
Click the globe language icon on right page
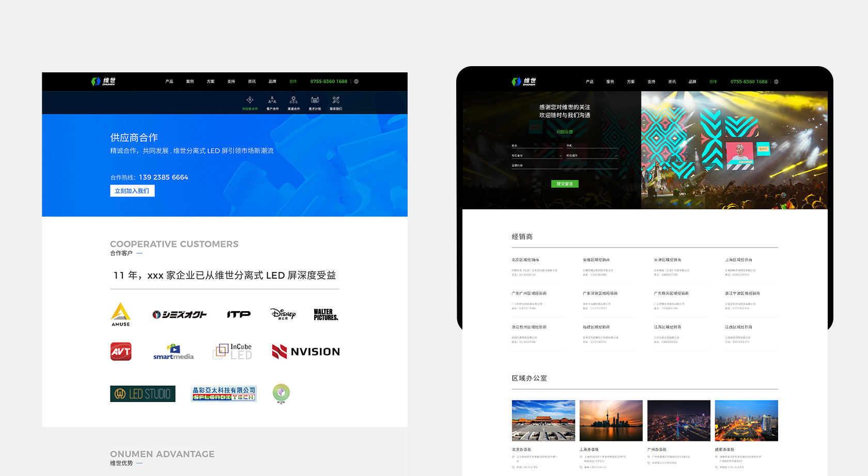coord(776,82)
